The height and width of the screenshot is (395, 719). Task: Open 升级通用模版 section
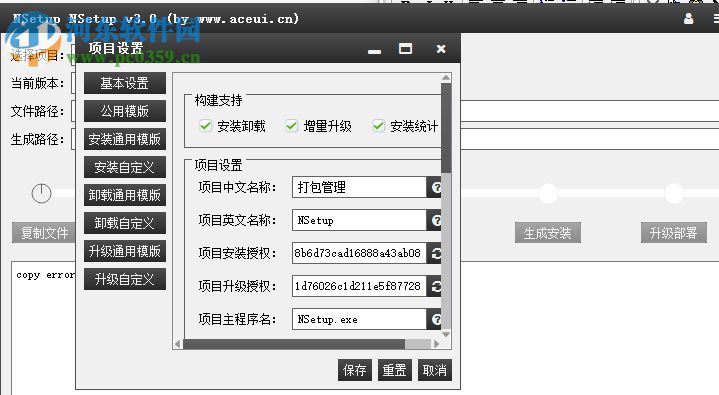click(x=125, y=251)
